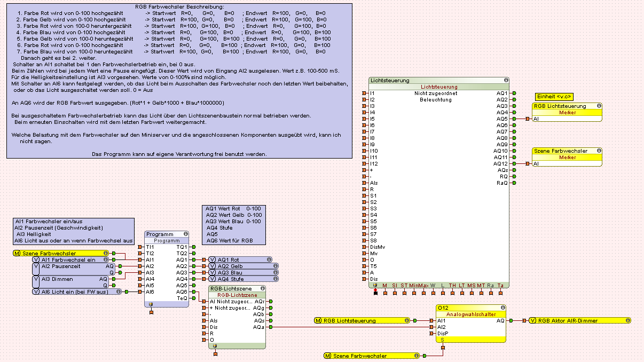Click the info icon on the Programm block
644x362 pixels.
185,234
